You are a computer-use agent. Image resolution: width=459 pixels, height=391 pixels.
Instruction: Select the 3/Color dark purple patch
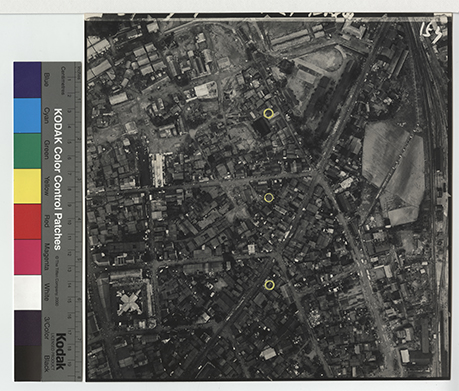click(27, 328)
